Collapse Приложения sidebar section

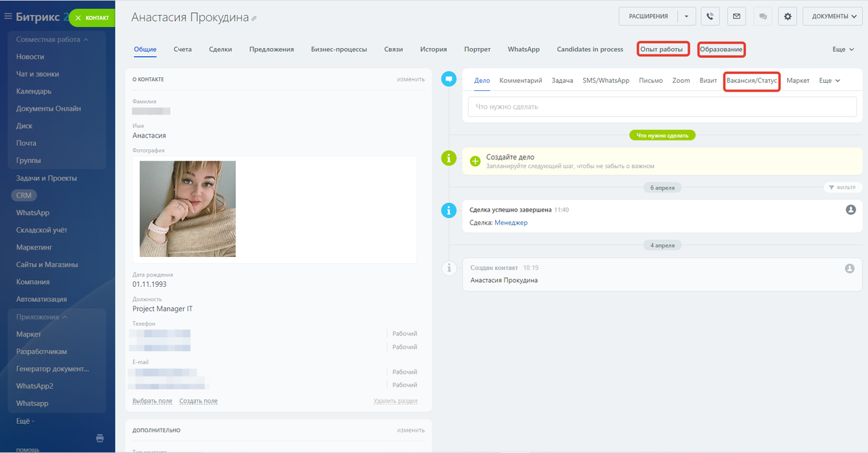42,317
